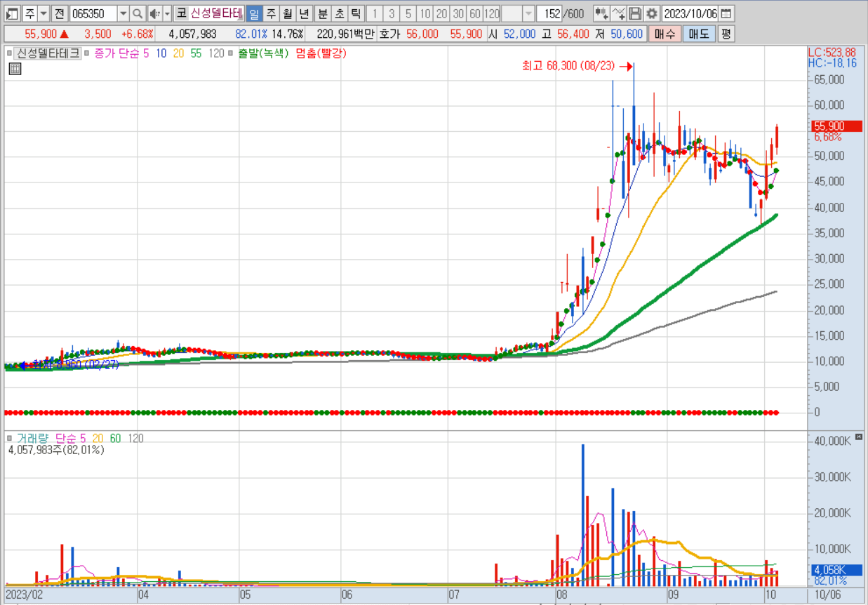Click the 전 button
Image resolution: width=868 pixels, height=605 pixels.
(x=60, y=13)
